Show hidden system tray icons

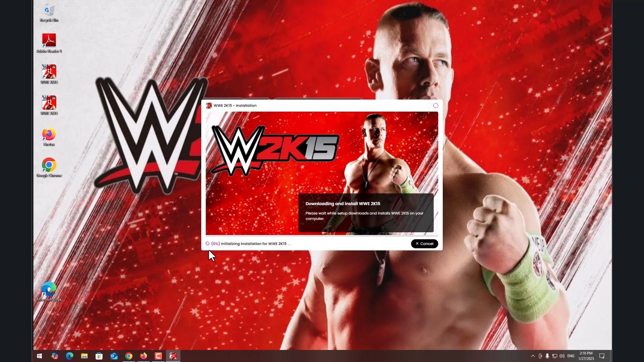(x=533, y=356)
